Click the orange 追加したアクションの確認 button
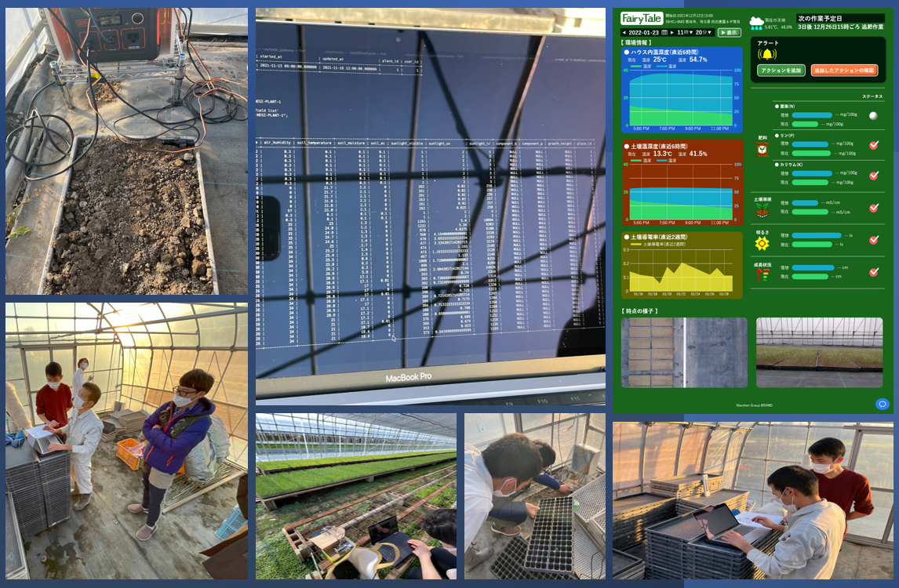 coord(844,71)
